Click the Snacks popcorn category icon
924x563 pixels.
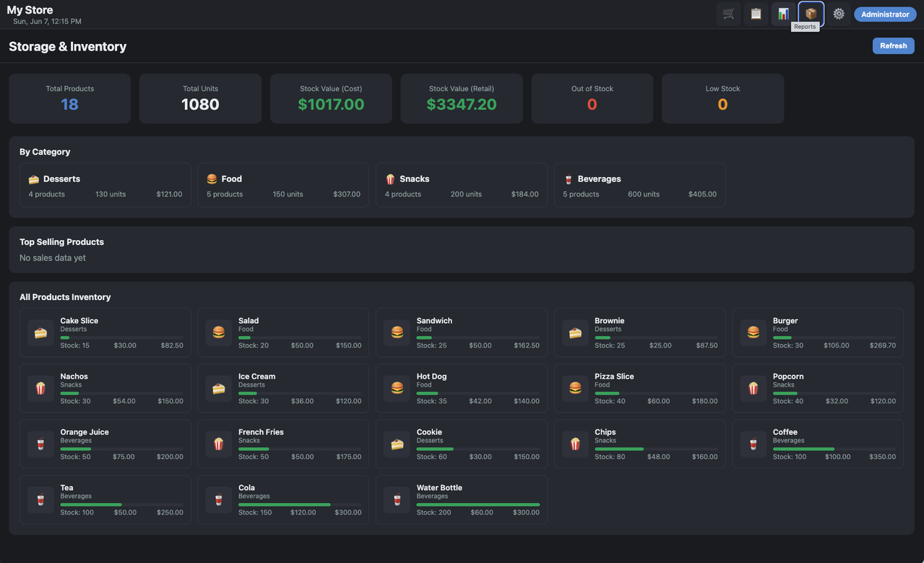pos(390,179)
